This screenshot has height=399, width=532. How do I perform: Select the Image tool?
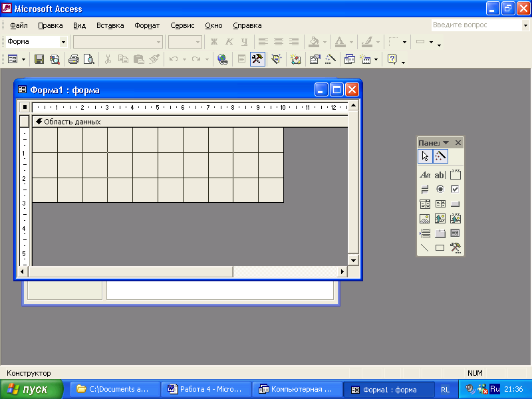425,219
